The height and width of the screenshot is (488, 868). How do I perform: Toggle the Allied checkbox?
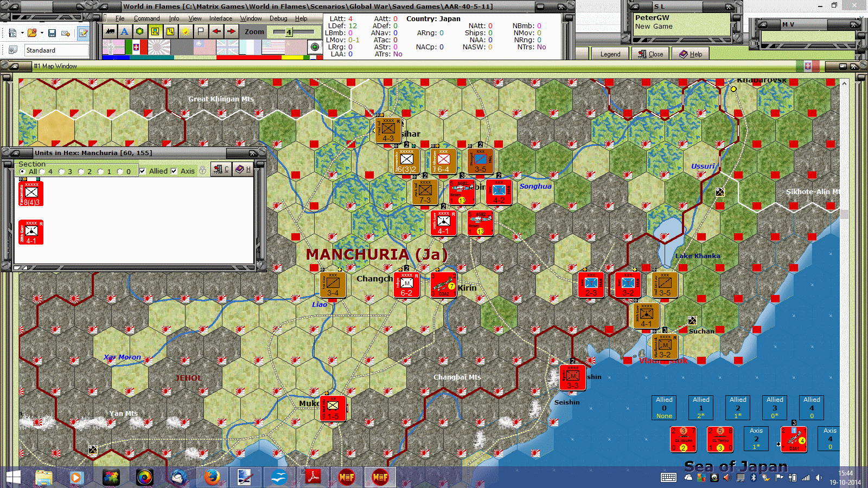(x=143, y=171)
